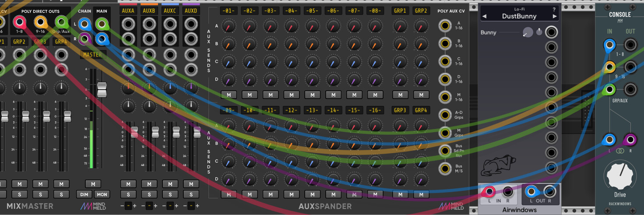Click the Bus Sd Pn Rtn CV jack
Screen dimensions: 644x215
tap(445, 151)
